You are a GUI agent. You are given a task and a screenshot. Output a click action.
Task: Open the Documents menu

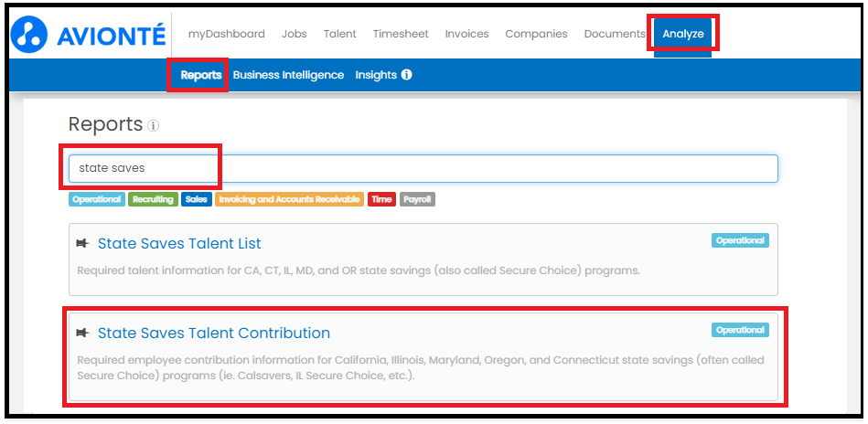pos(615,34)
